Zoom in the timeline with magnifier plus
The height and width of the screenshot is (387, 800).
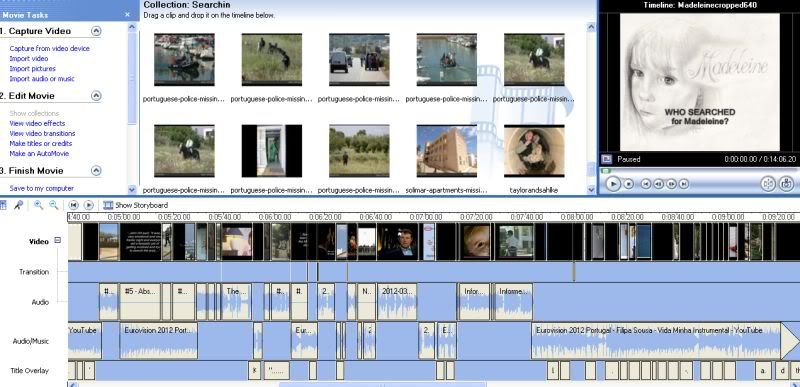[38, 205]
